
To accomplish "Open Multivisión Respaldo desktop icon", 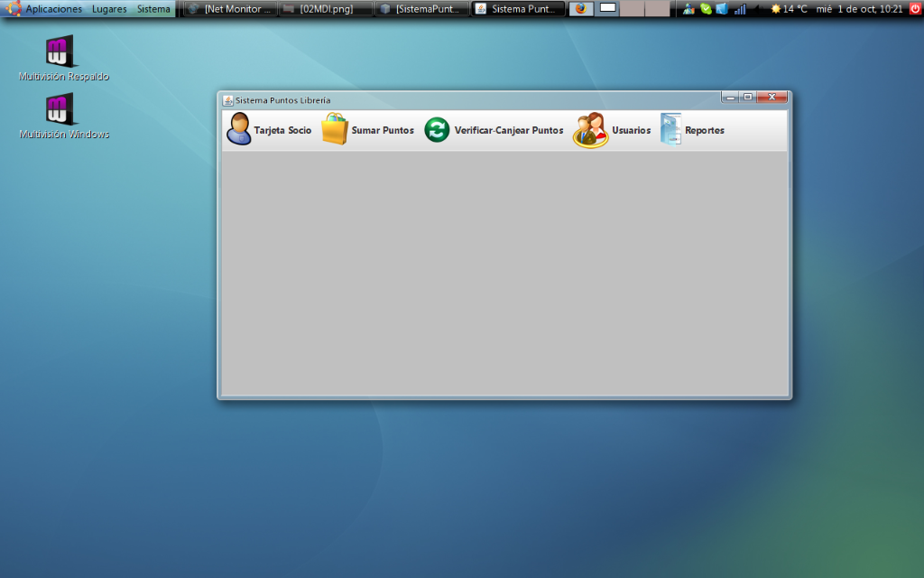I will coord(64,58).
